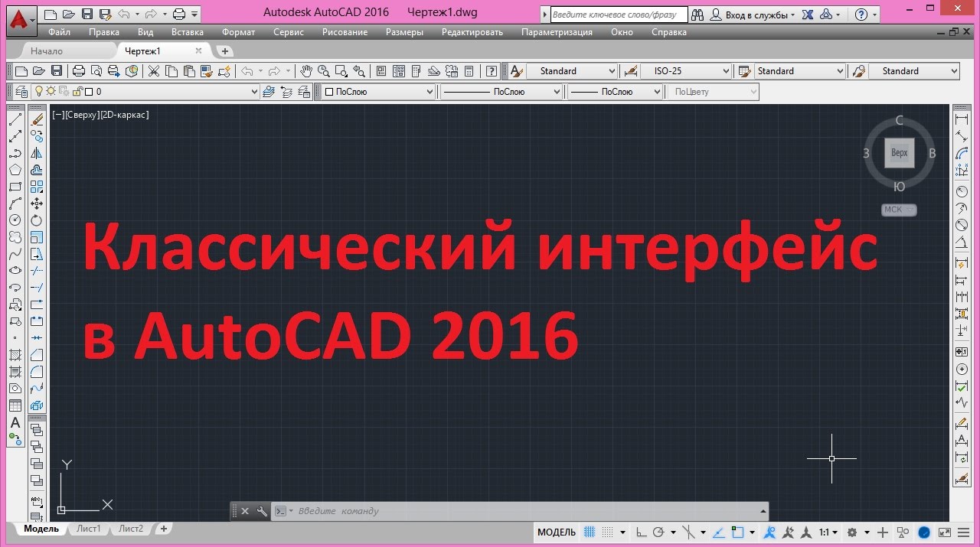Viewport: 980px width, 547px height.
Task: Toggle Clean Screen in status bar
Action: 946,532
